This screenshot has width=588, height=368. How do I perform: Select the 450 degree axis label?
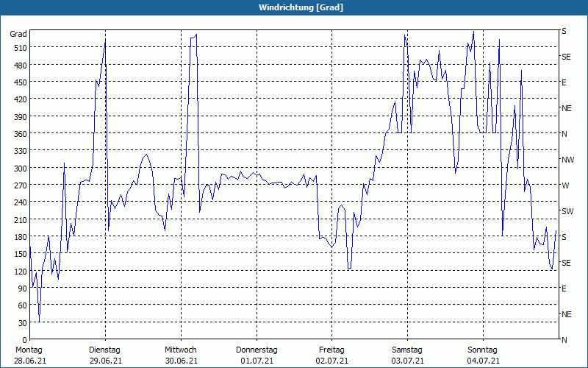[x=21, y=82]
